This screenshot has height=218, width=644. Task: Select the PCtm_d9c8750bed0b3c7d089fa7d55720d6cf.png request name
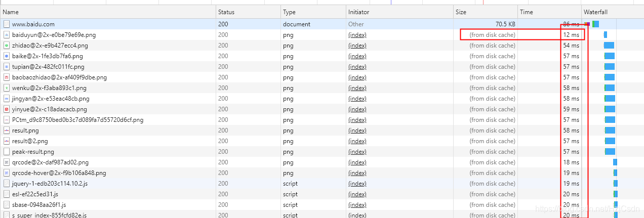[78, 120]
